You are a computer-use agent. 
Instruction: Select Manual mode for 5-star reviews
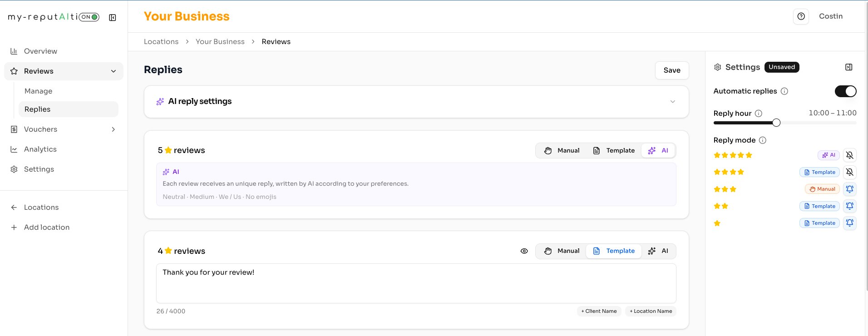562,151
